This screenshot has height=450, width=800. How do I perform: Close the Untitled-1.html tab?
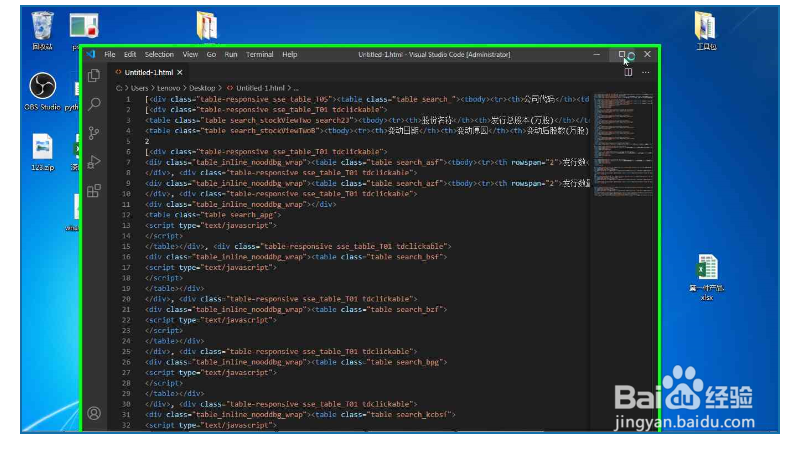click(180, 72)
